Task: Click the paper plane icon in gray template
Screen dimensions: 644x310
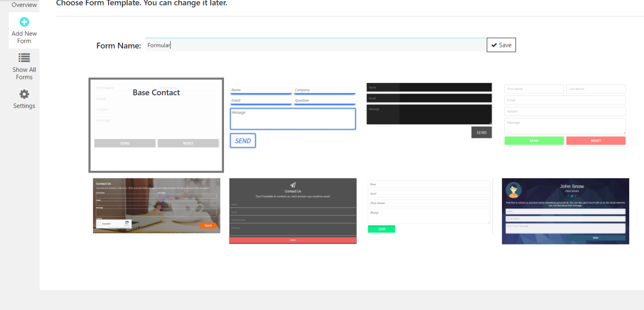Action: tap(293, 185)
